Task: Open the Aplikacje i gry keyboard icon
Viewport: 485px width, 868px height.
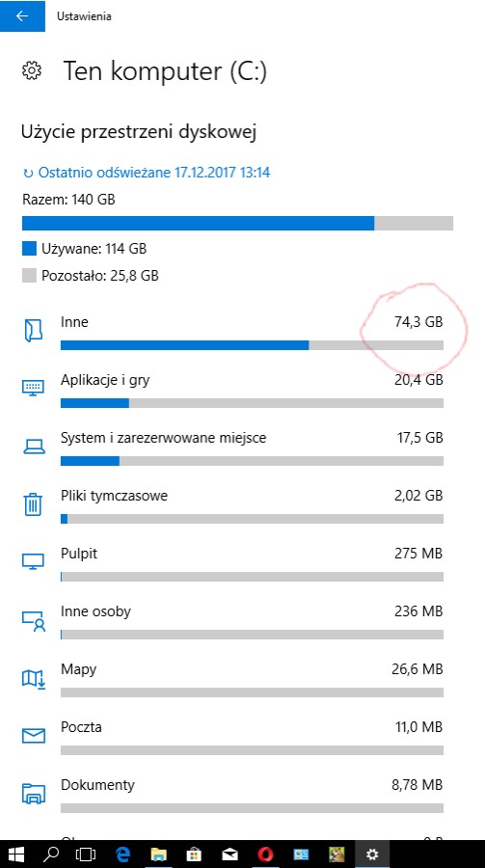Action: click(33, 388)
